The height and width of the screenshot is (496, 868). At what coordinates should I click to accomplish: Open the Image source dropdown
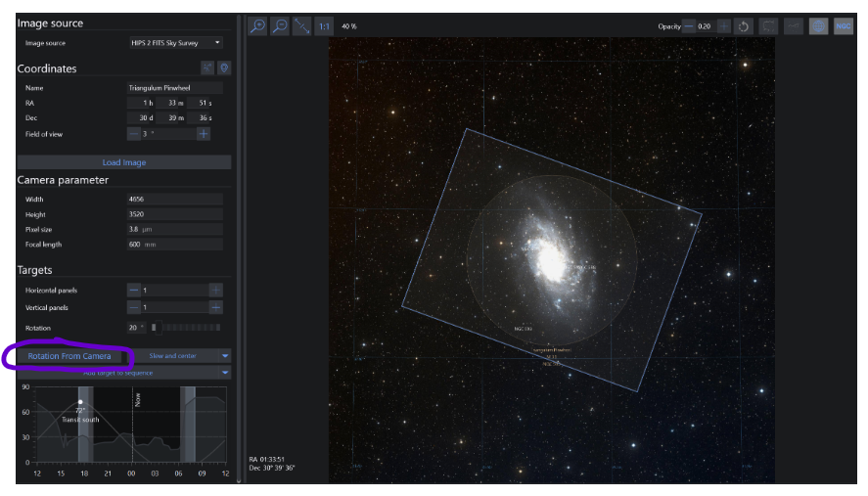(x=176, y=43)
